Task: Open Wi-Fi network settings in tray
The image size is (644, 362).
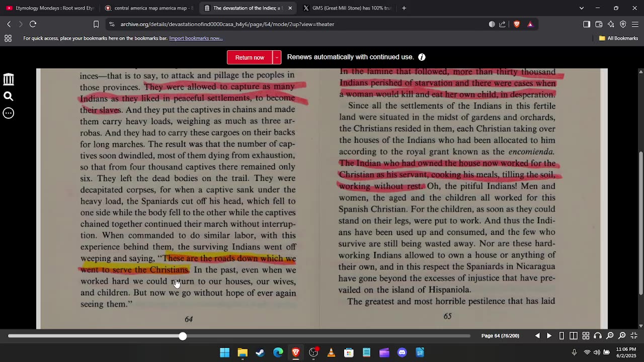Action: [587, 352]
